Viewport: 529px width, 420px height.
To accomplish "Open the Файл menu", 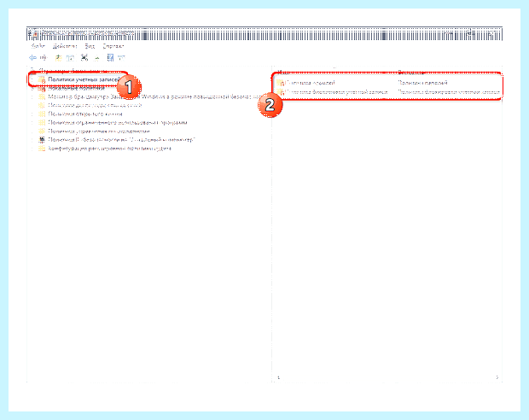I will tap(38, 46).
